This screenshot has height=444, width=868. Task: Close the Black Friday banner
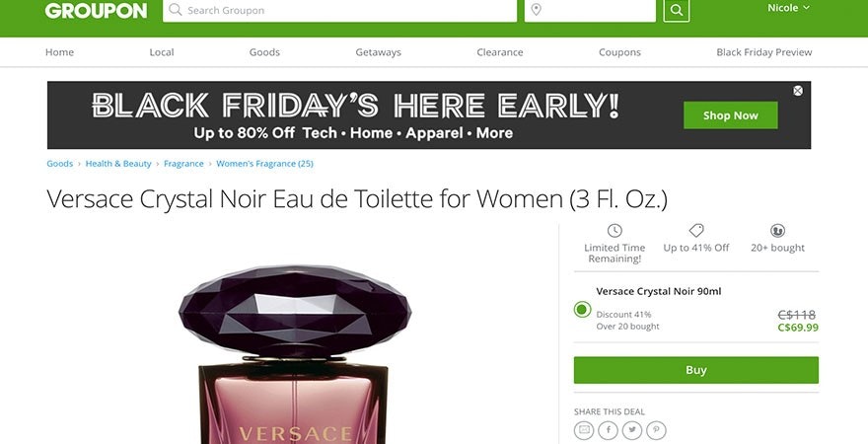[x=798, y=91]
